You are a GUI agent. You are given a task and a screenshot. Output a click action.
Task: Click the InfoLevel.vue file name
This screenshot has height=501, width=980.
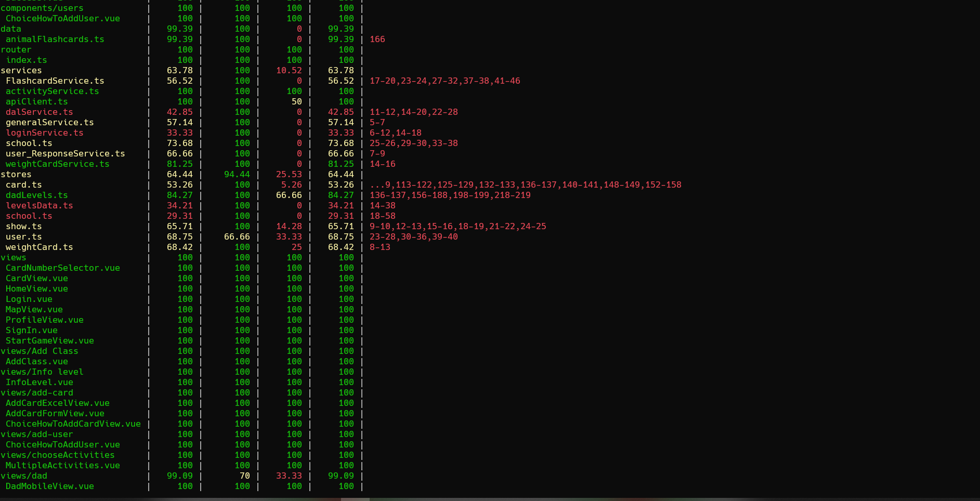click(40, 383)
